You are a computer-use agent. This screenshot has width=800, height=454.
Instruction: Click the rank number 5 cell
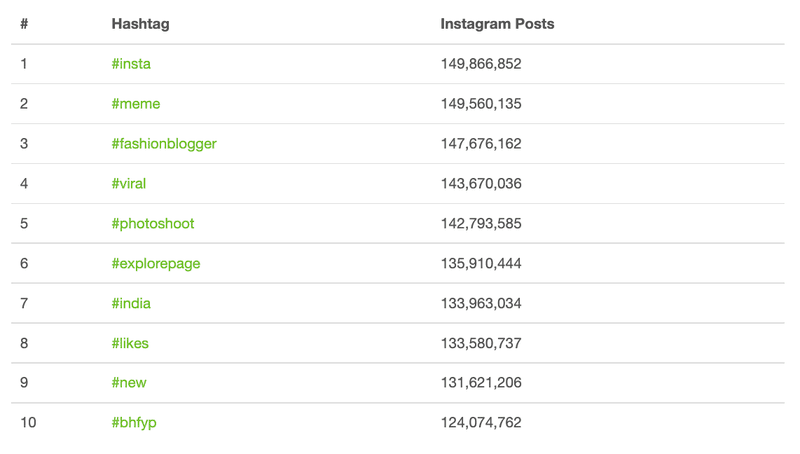(x=24, y=224)
